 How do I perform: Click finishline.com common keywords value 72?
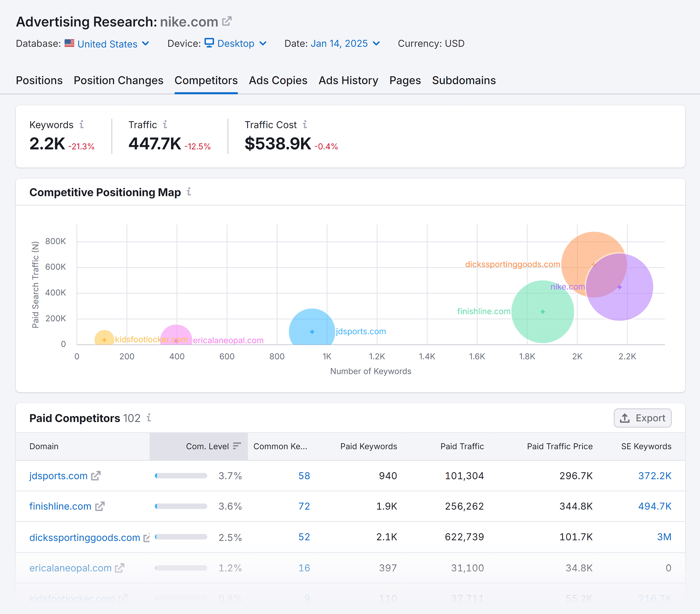(x=304, y=506)
